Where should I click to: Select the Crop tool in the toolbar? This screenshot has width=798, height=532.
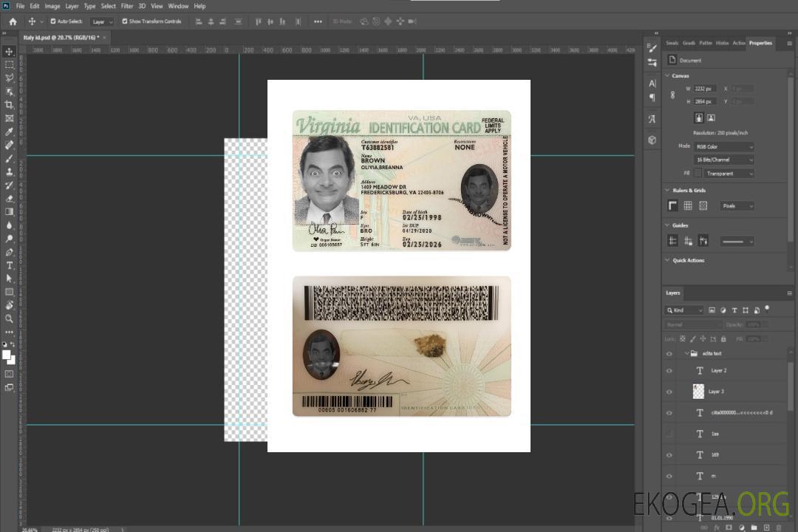[x=10, y=105]
